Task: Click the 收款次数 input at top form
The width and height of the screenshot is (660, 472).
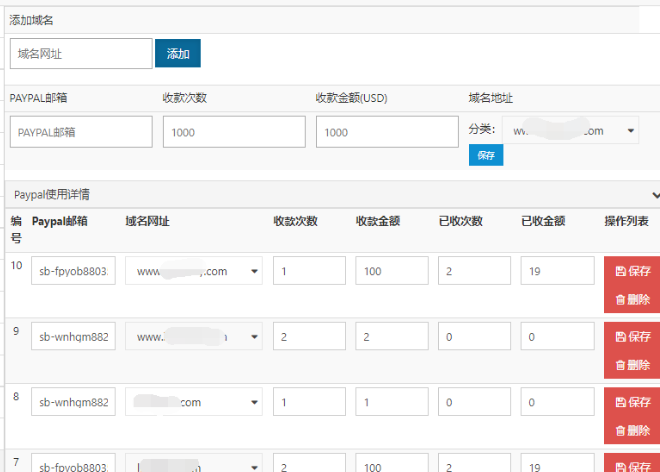Action: (x=234, y=132)
